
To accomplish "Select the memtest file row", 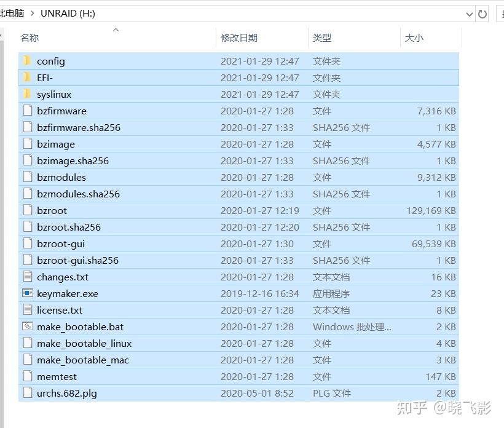I will pyautogui.click(x=238, y=376).
